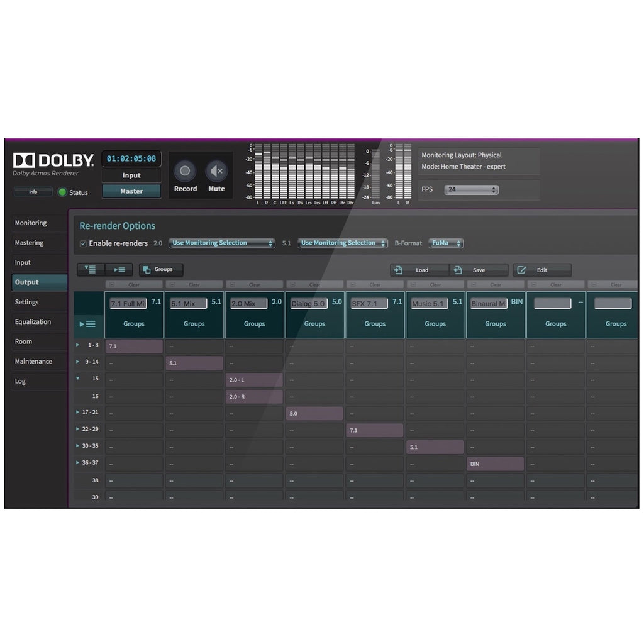
Task: Click the Groups toolbar button icon
Action: pos(147,269)
